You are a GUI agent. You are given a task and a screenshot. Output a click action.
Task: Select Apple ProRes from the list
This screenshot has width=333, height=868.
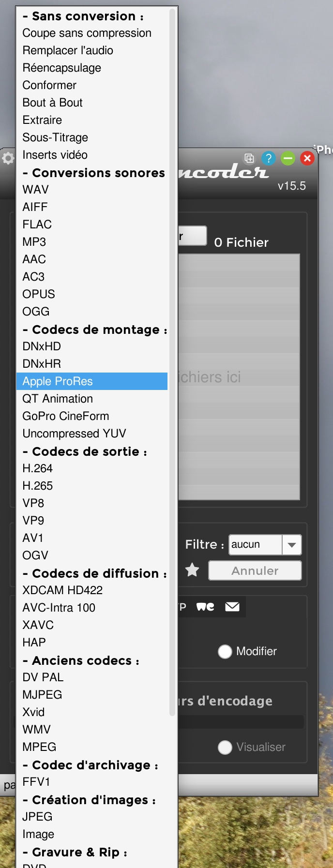(x=58, y=381)
